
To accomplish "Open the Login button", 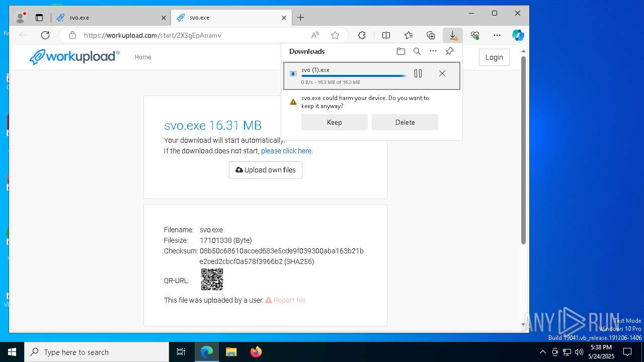I will [494, 57].
